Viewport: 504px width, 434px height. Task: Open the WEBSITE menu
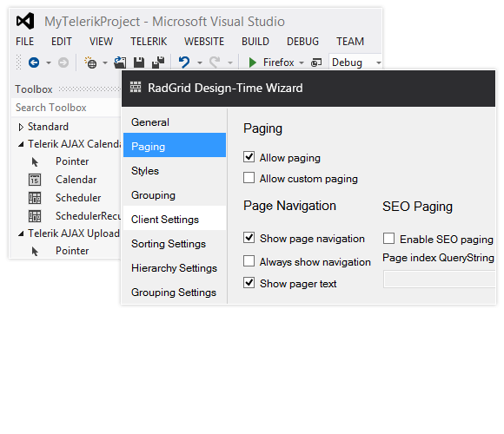pyautogui.click(x=204, y=42)
